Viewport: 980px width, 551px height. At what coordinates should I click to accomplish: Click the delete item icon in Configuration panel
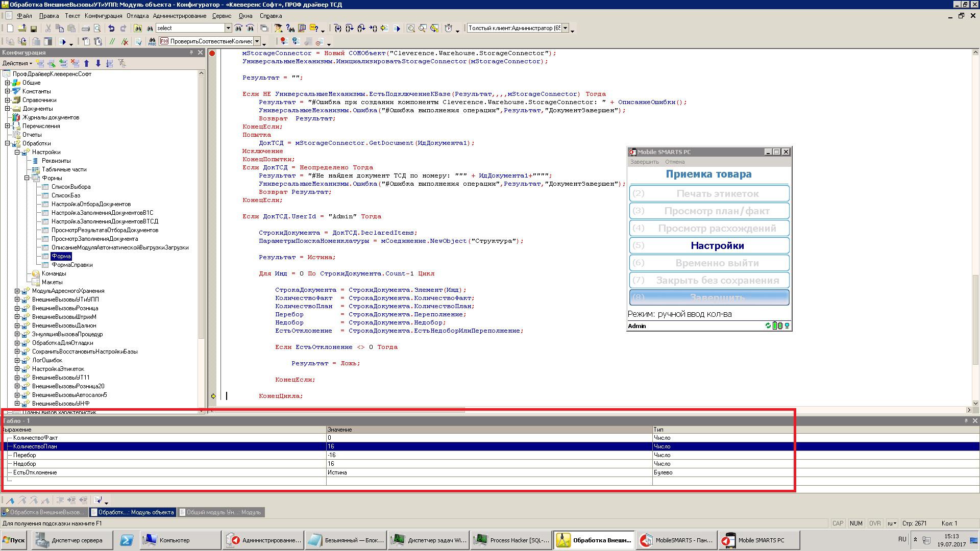[75, 63]
